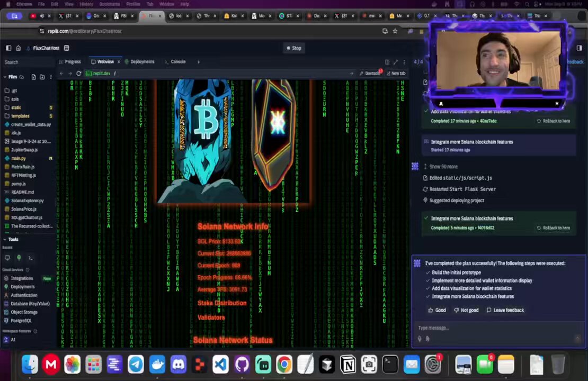Screen dimensions: 588x381
Task: Open Discord from the dock
Action: pos(179,364)
